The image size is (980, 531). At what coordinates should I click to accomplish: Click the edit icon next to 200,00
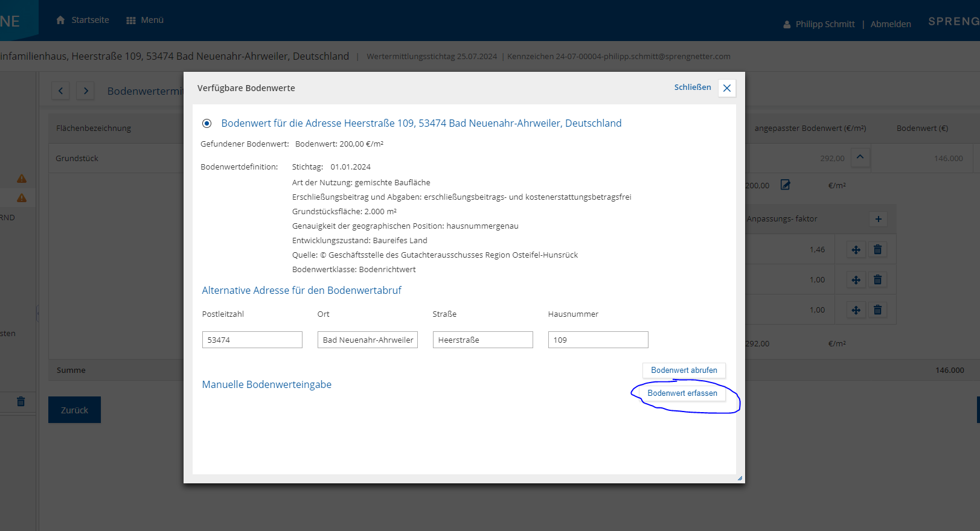click(785, 185)
